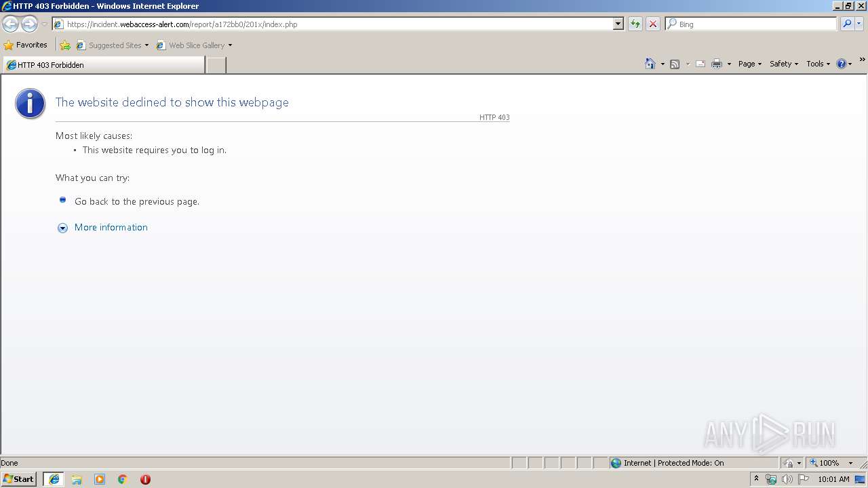Viewport: 868px width, 488px height.
Task: Click the Internet Protected Mode status zone
Action: click(694, 463)
